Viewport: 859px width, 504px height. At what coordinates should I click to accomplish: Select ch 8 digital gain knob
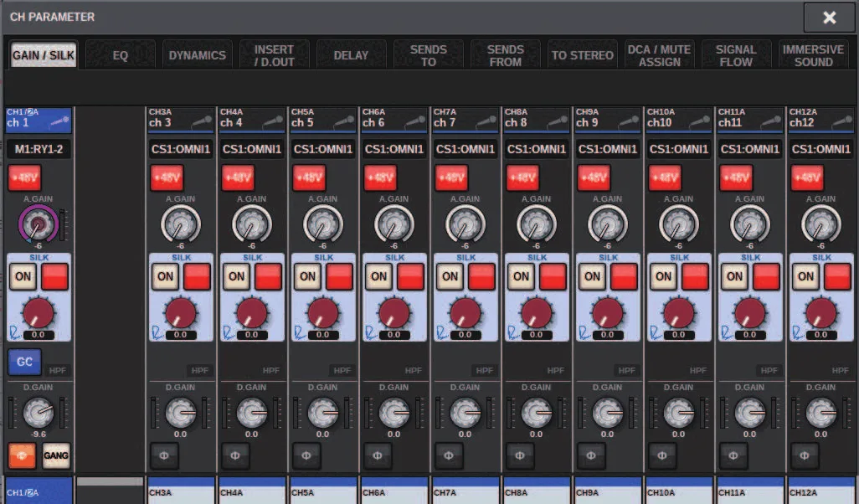(537, 412)
